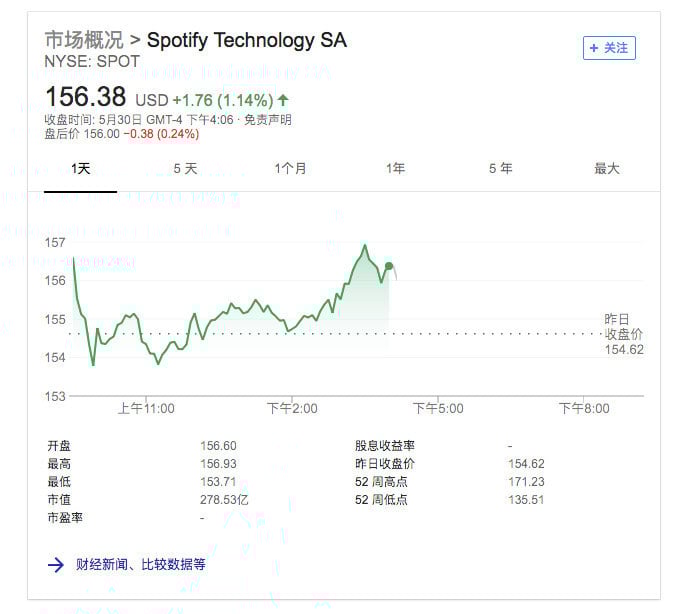Open 财经新闻、比较数据等 link
Viewport: 677px width, 614px height.
tap(140, 564)
